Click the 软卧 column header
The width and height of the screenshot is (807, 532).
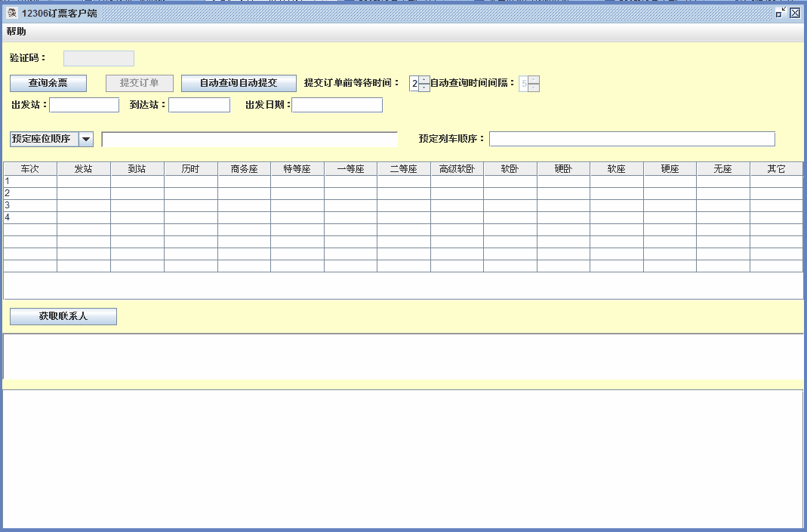[x=510, y=169]
